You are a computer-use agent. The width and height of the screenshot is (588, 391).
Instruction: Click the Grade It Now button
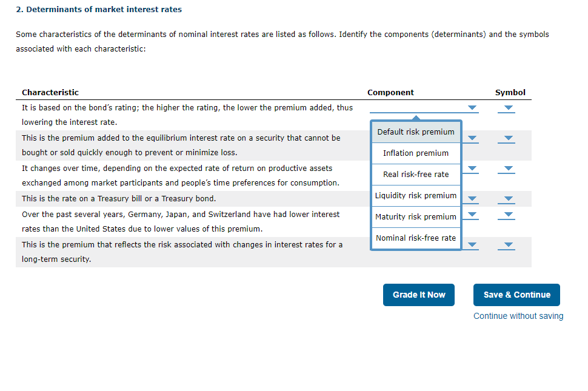[x=418, y=295]
